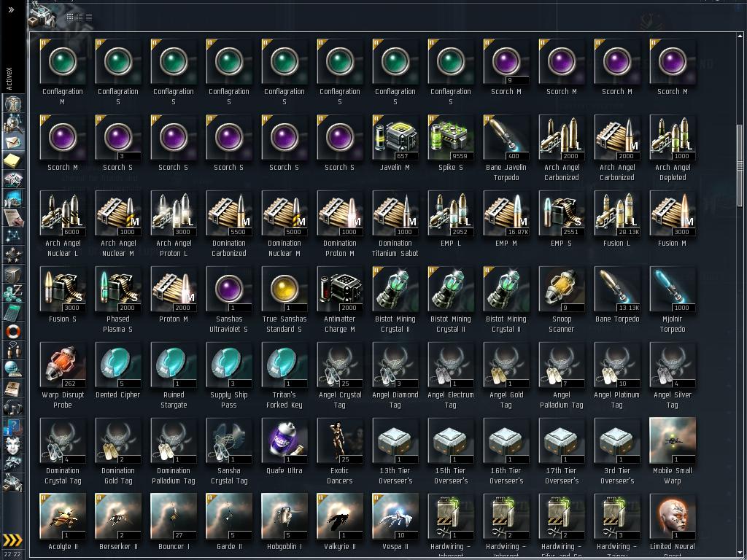Viewport: 747px width, 560px height.
Task: Click the scroll-up arrow of inventory
Action: click(x=740, y=36)
